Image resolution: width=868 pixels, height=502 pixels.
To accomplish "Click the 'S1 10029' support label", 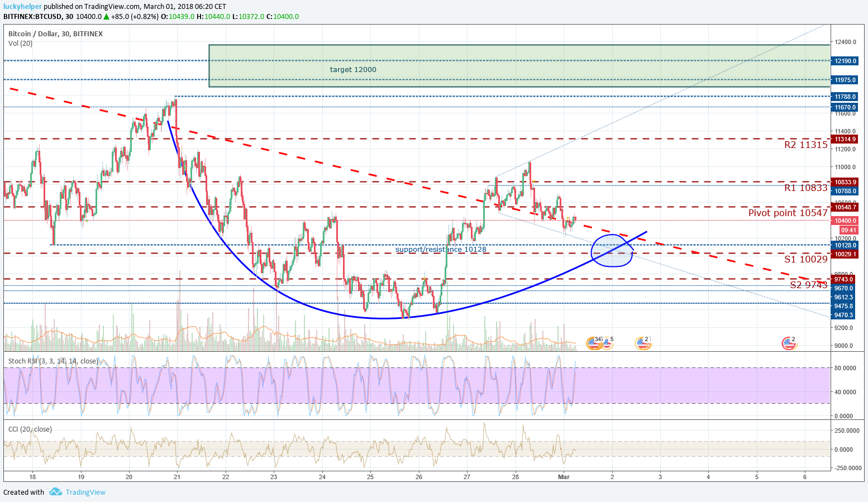I will [805, 259].
